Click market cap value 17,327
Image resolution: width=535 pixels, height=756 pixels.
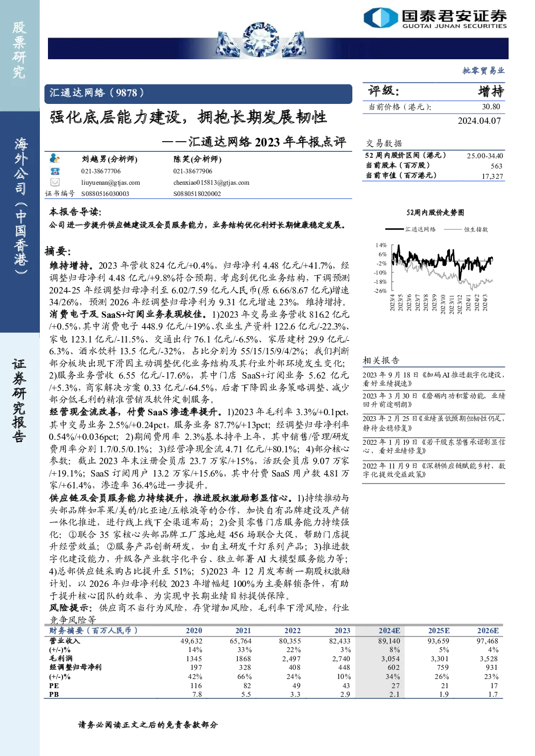[492, 176]
